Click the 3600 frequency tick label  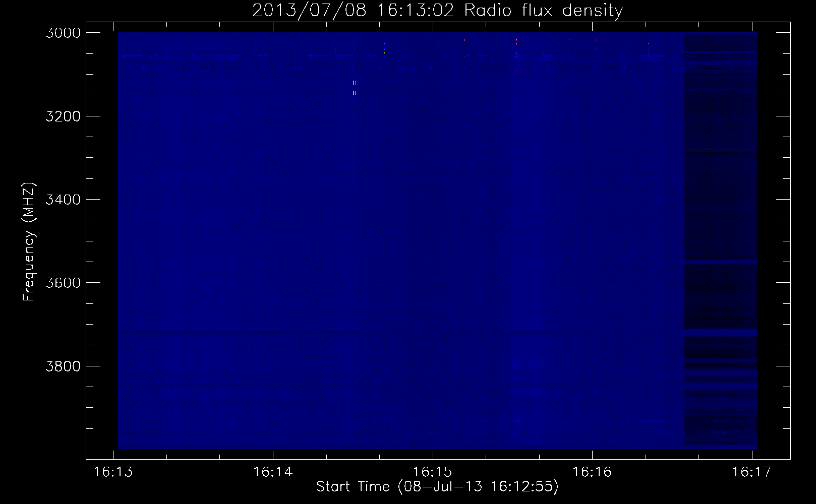pos(63,283)
